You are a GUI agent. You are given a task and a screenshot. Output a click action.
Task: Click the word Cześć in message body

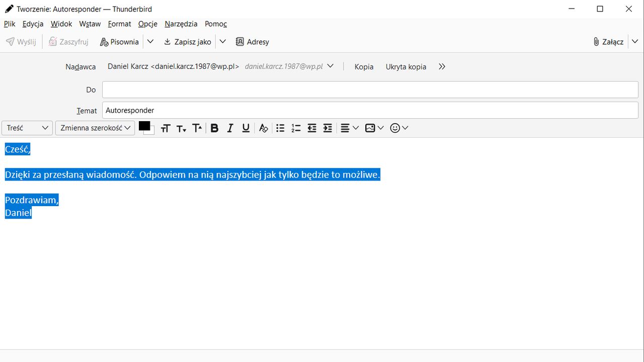coord(16,149)
